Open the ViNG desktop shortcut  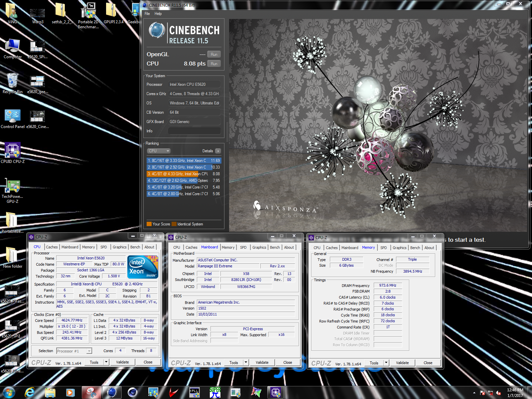12,13
